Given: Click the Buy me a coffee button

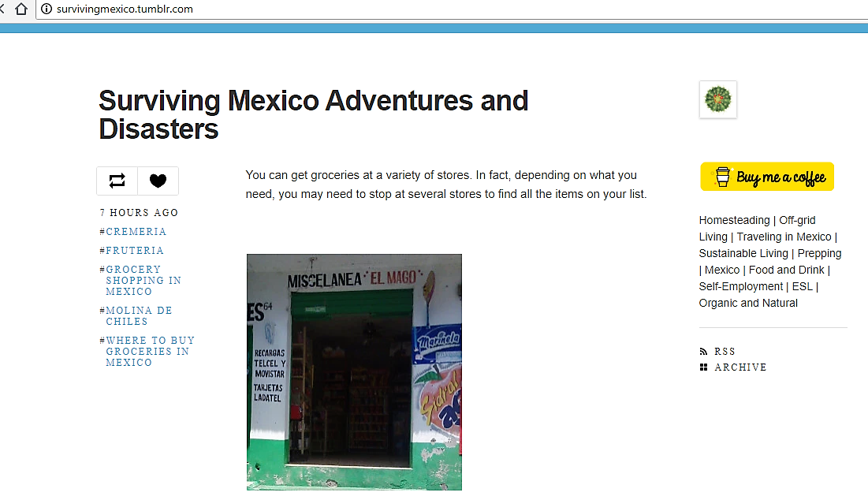Looking at the screenshot, I should pos(766,177).
